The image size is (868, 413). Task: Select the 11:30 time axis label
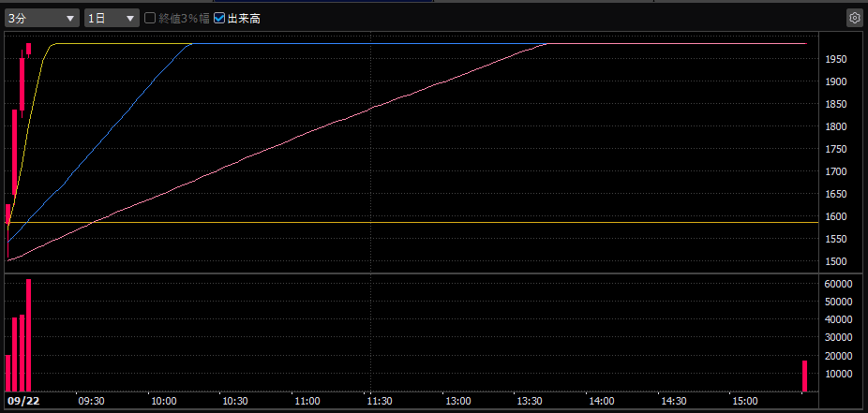point(379,401)
